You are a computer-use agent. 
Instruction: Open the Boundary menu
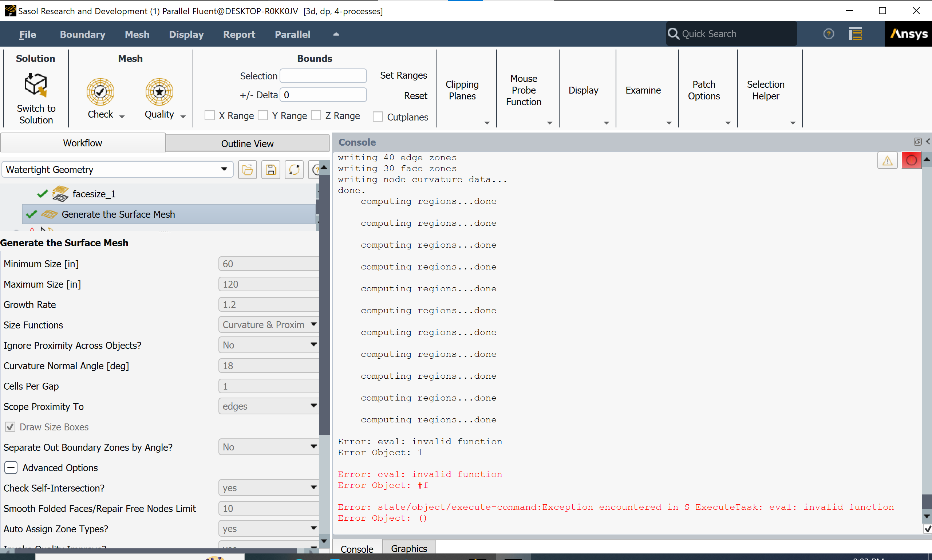(x=82, y=34)
